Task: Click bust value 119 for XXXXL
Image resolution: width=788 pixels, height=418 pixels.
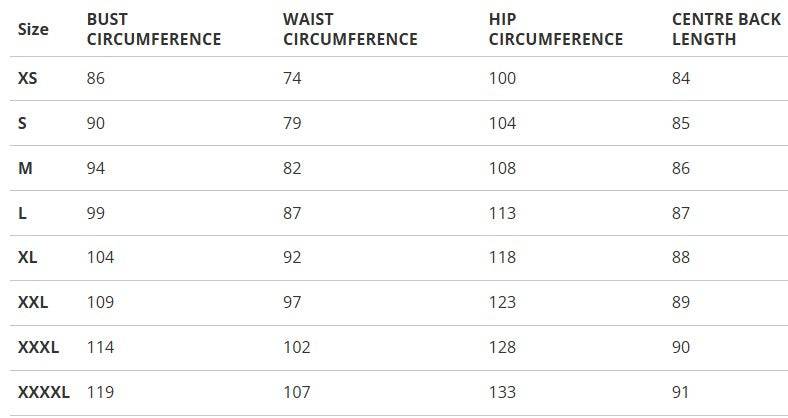Action: pos(101,392)
